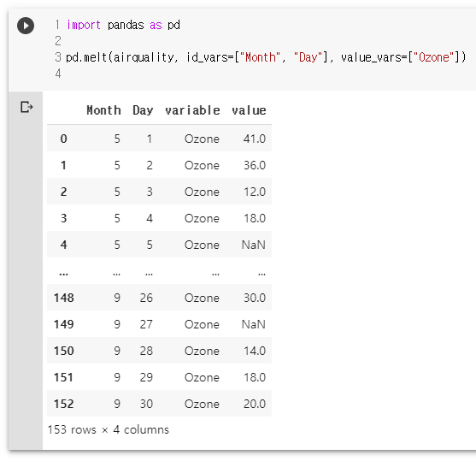
Task: Select the variable column header
Action: (192, 110)
